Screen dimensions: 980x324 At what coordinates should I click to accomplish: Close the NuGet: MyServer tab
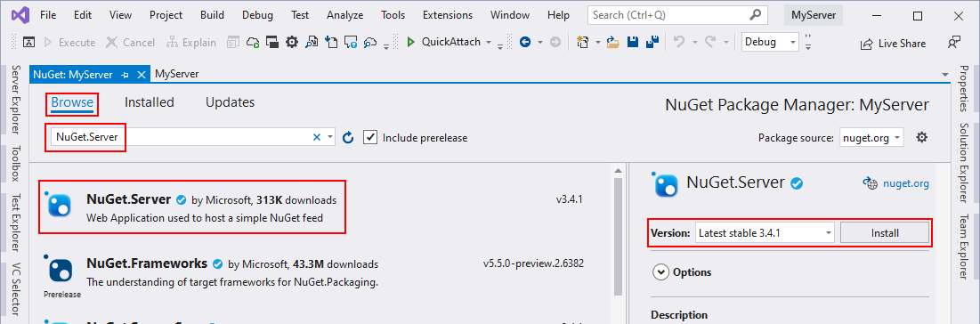[142, 75]
